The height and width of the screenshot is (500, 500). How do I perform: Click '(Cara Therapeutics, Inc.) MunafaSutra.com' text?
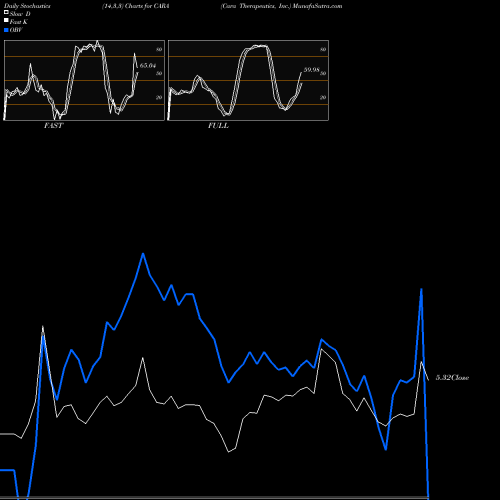pyautogui.click(x=281, y=6)
